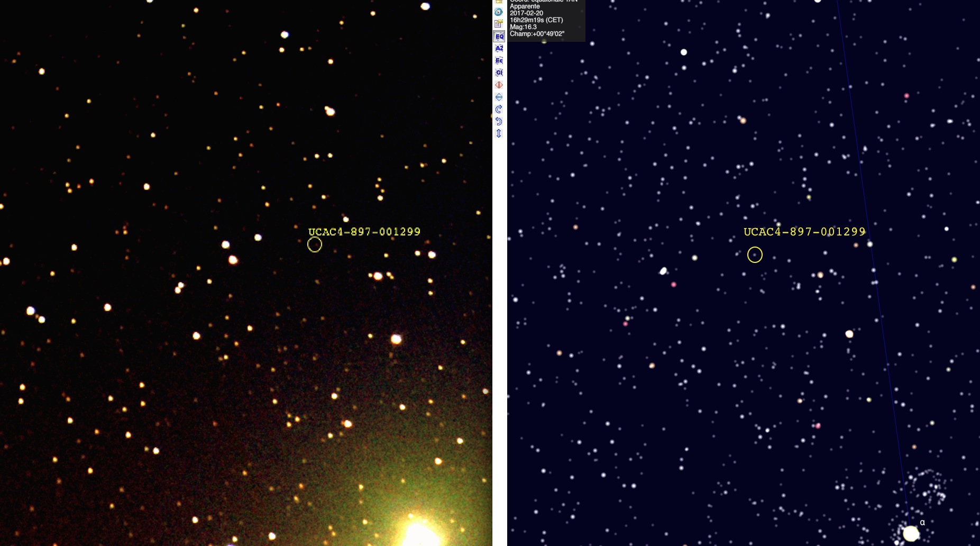Click the Apparente coordinate type text
This screenshot has width=980, height=546.
pyautogui.click(x=525, y=6)
